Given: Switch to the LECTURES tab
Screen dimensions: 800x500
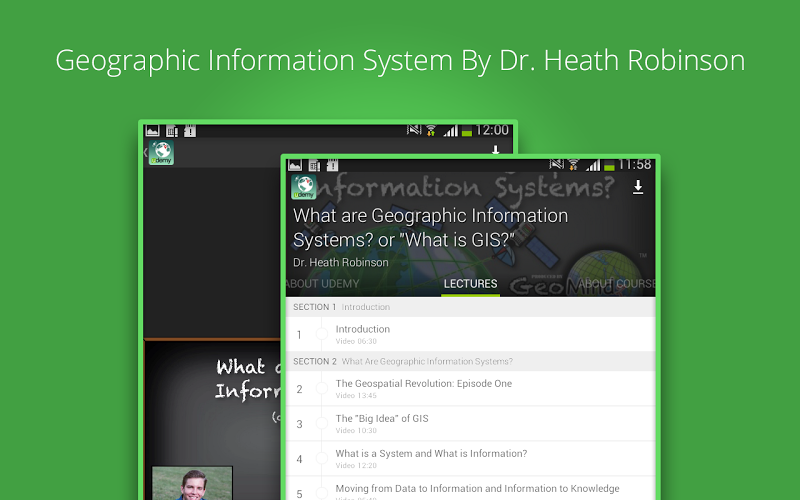Looking at the screenshot, I should 470,284.
